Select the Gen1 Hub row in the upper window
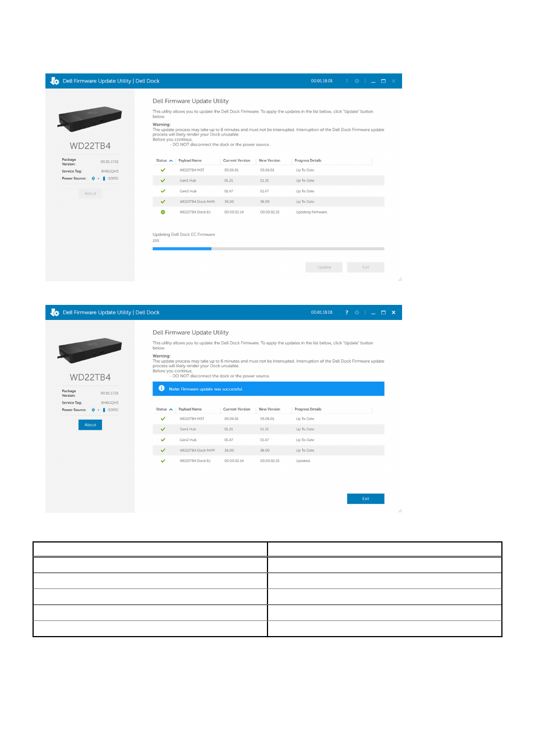 coord(268,181)
